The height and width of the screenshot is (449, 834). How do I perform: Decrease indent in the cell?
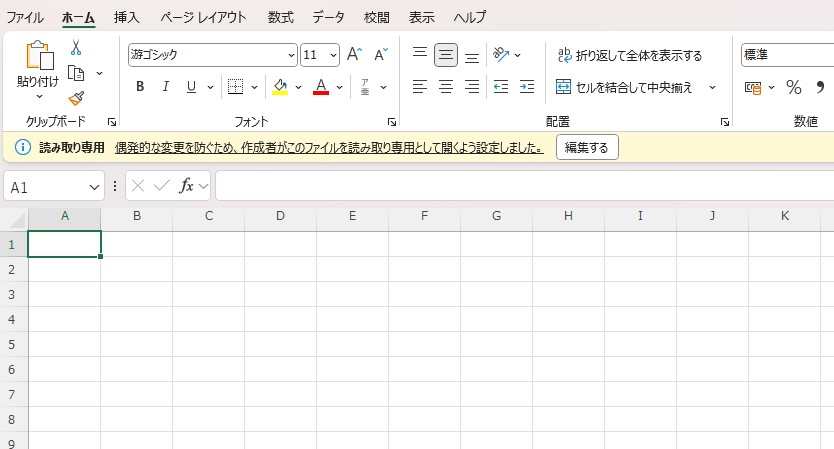[x=501, y=86]
